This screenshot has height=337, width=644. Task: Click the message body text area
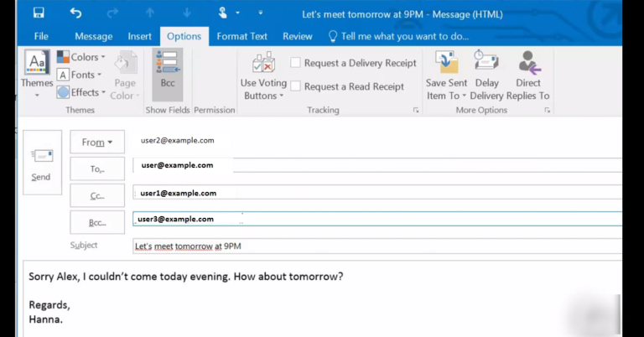coord(322,298)
